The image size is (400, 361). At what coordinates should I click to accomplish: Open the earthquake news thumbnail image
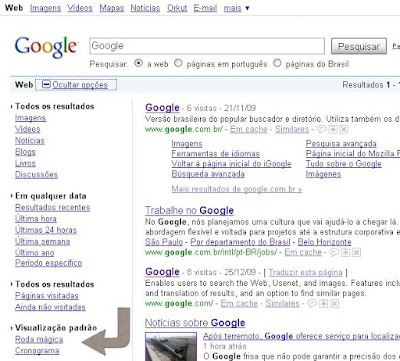click(x=172, y=347)
